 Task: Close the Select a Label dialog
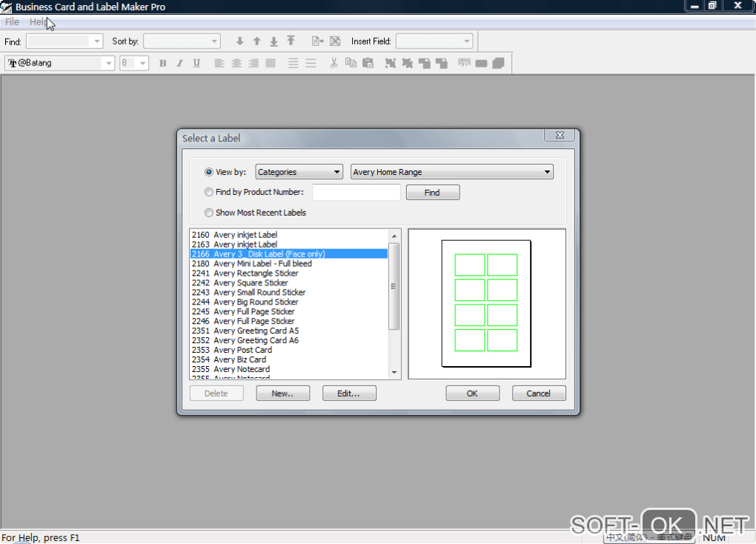560,136
